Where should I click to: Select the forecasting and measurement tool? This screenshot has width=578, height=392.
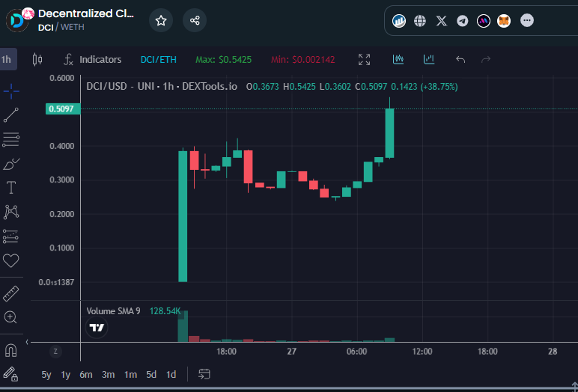pos(11,236)
